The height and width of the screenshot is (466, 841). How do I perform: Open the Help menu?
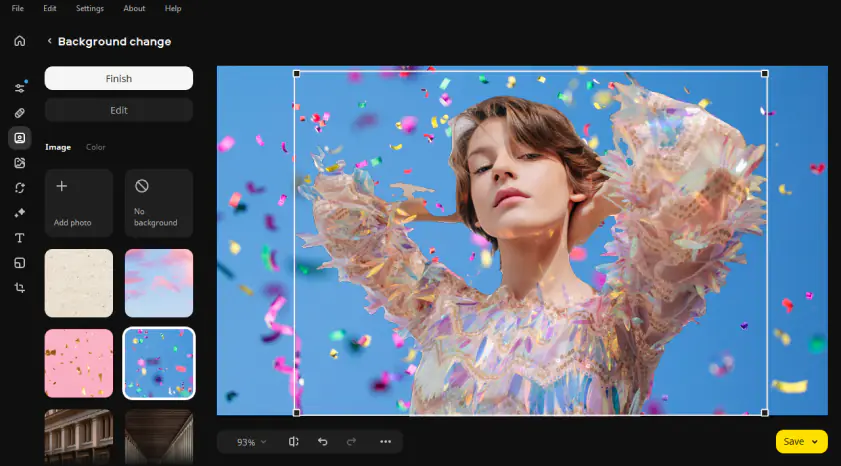(173, 9)
